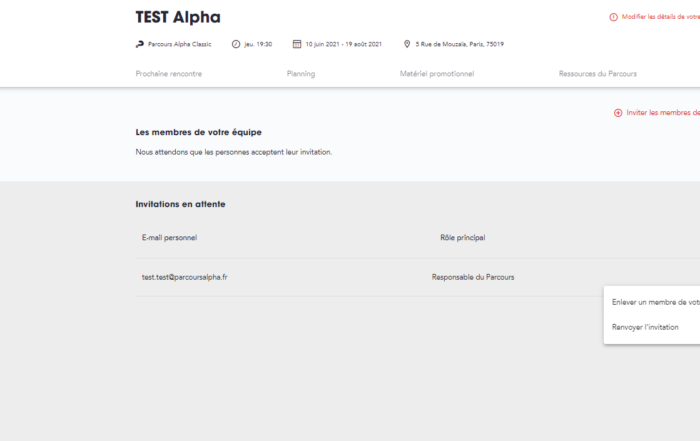Click the Les membres de votre équipe heading
700x441 pixels.
click(x=199, y=132)
